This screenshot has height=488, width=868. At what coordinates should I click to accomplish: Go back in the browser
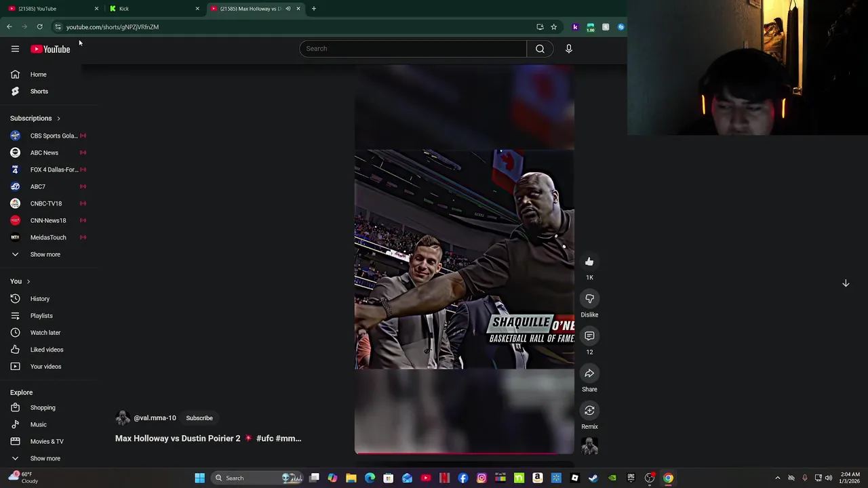coord(9,27)
